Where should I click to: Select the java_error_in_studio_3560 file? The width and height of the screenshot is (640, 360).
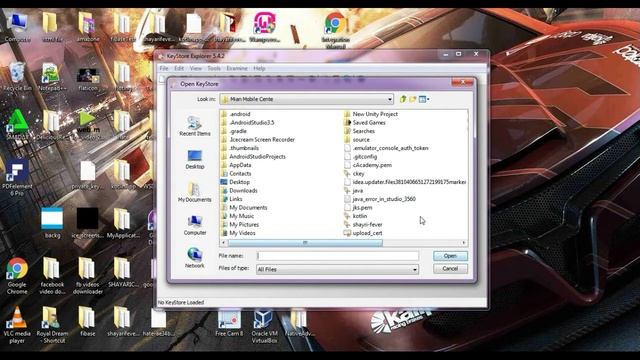(380, 199)
